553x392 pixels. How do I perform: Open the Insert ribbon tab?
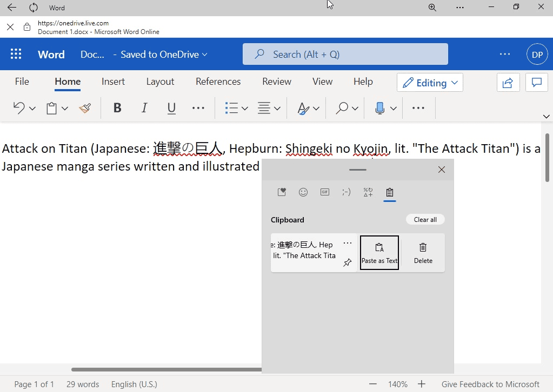(113, 82)
